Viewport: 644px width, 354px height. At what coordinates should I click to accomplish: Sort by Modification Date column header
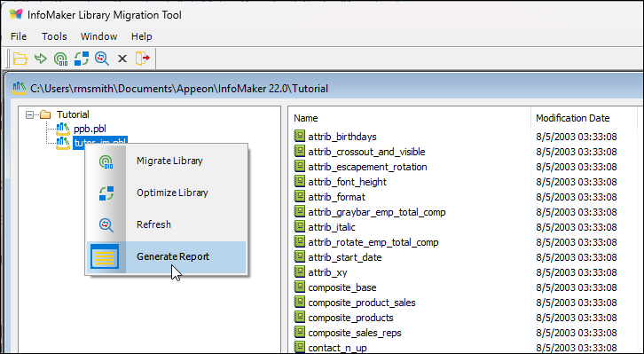tap(572, 118)
